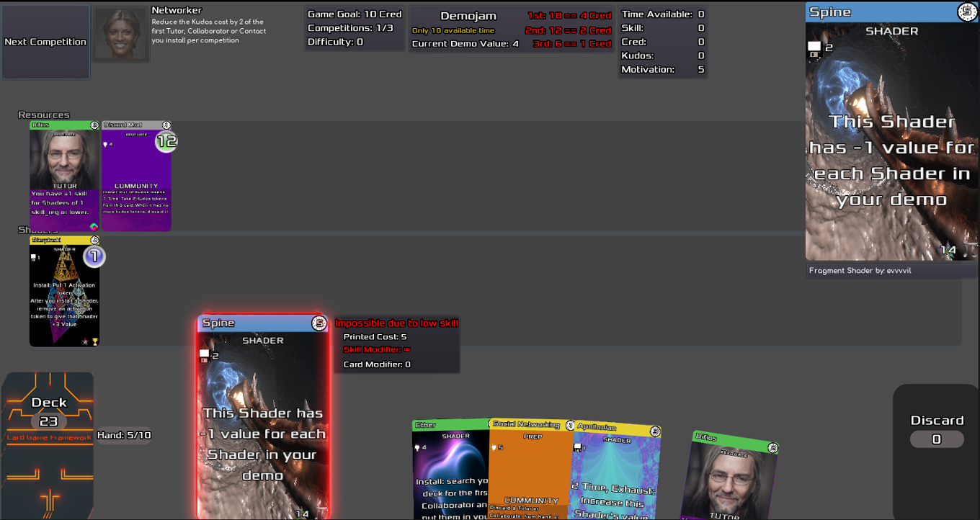The width and height of the screenshot is (980, 520).
Task: Click the multicolor badge icon on Resources Difios card
Action: pos(93,227)
